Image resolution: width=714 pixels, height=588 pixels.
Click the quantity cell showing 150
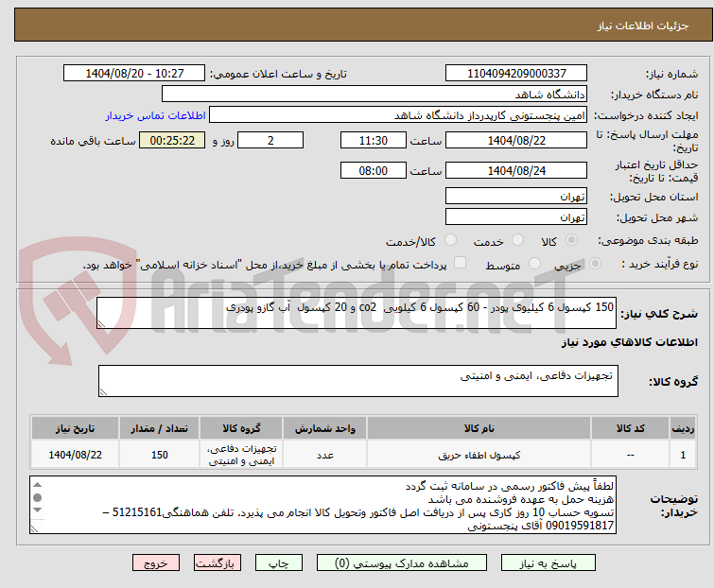[160, 455]
